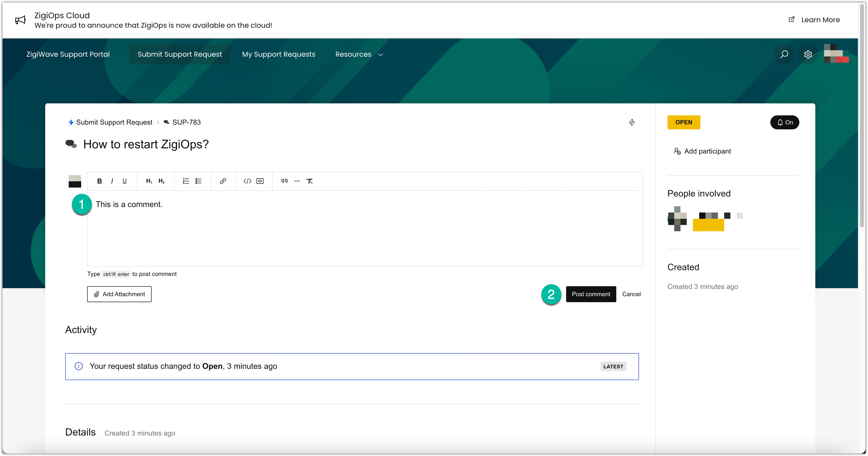Toggle italic formatting
The image size is (868, 456).
pyautogui.click(x=112, y=181)
